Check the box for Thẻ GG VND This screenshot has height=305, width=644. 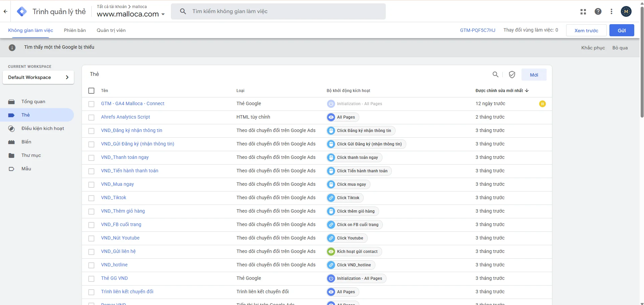(x=91, y=279)
